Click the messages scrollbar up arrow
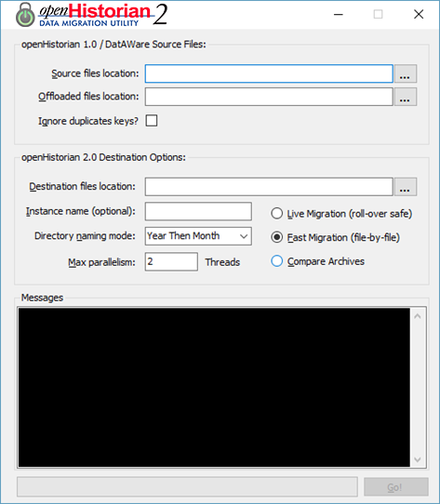This screenshot has height=504, width=440. click(x=418, y=316)
